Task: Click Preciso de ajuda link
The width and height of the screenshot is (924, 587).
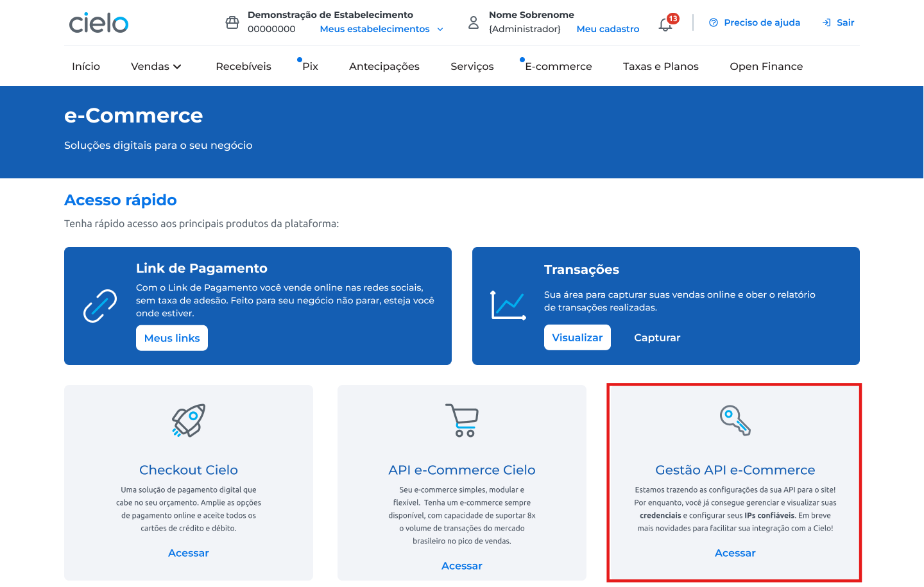Action: click(x=762, y=22)
